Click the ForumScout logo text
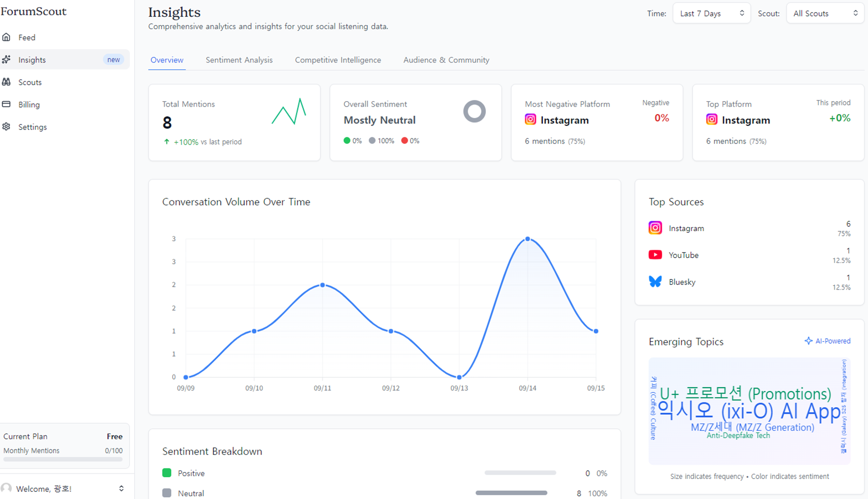Image resolution: width=868 pixels, height=499 pixels. [34, 11]
